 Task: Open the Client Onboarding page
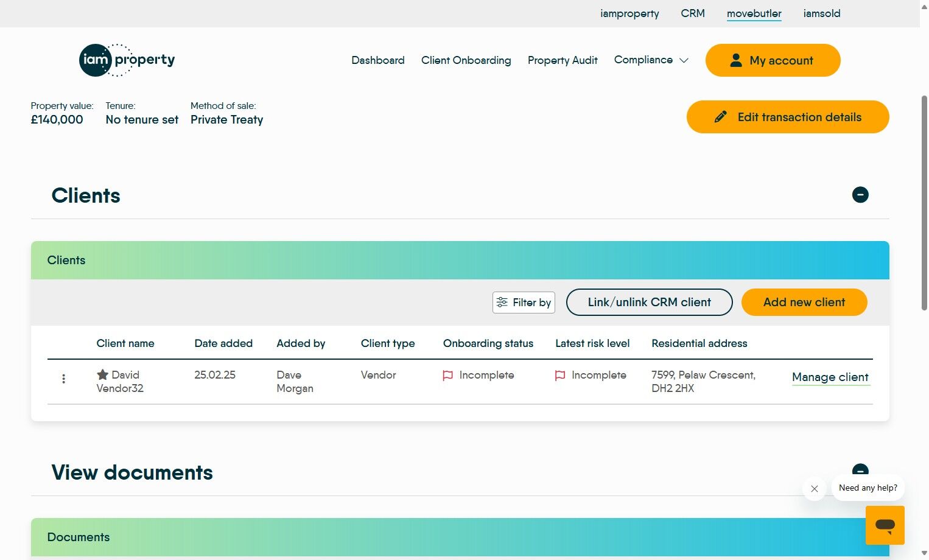pyautogui.click(x=466, y=60)
